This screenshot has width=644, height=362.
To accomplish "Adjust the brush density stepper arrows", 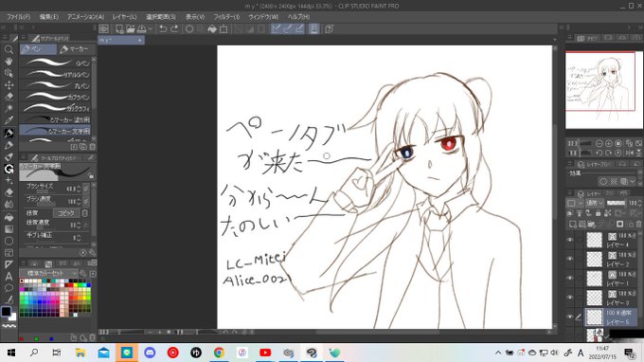I will pyautogui.click(x=80, y=202).
